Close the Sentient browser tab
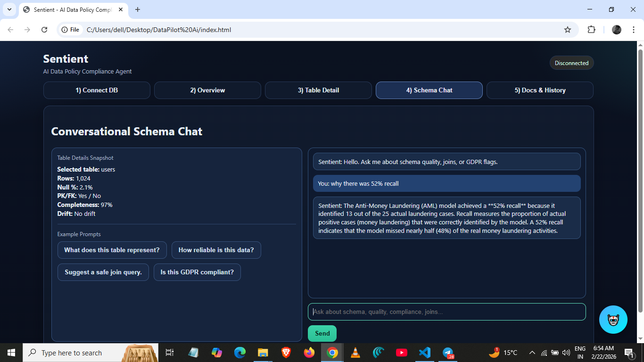 click(121, 9)
